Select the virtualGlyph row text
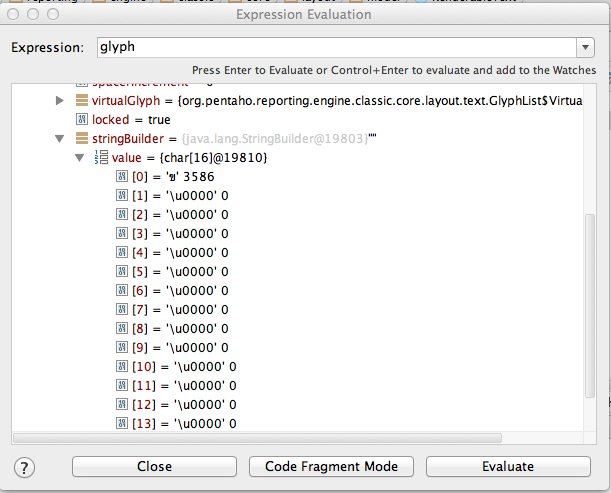611x493 pixels. (x=337, y=101)
